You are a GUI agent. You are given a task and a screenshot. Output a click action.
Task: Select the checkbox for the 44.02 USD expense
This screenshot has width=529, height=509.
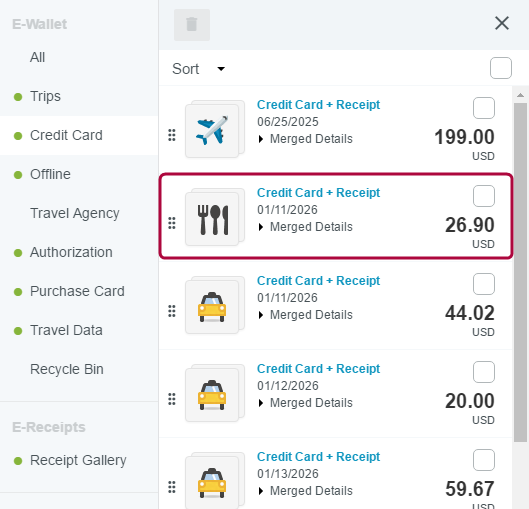pos(484,284)
